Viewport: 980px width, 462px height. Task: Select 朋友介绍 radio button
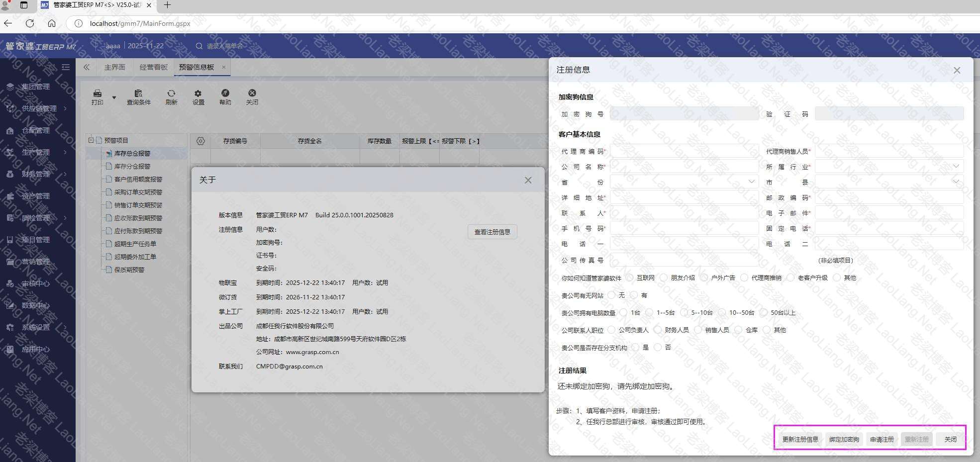click(x=664, y=277)
